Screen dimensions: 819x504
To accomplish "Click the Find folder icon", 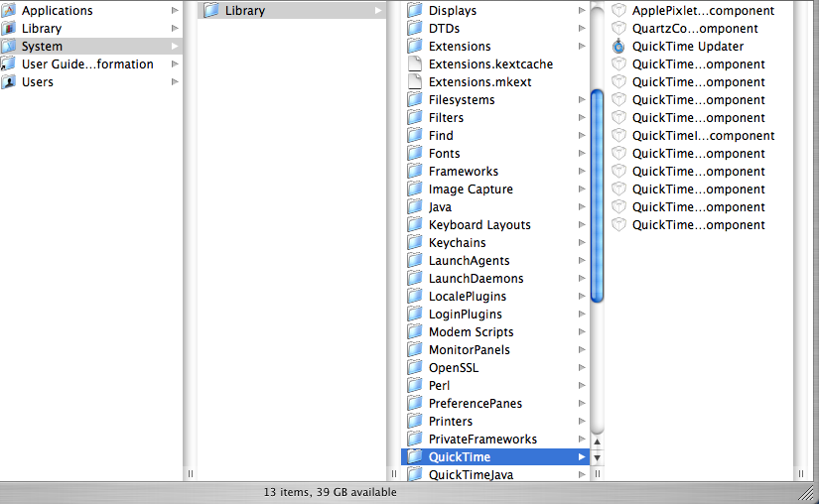I will pos(415,135).
